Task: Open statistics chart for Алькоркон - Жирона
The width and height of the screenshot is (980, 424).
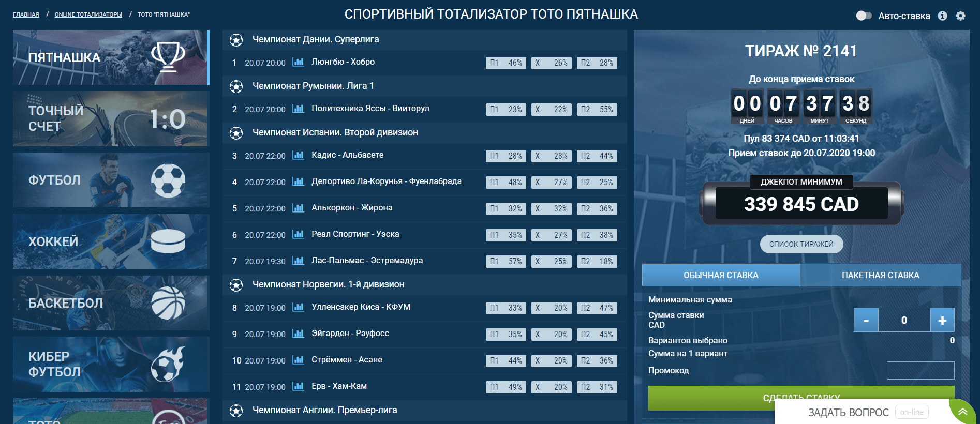Action: point(298,208)
